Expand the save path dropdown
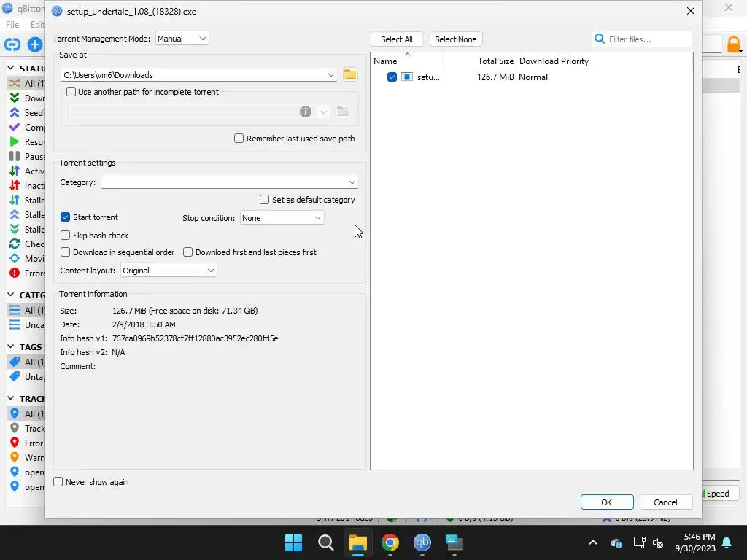Image resolution: width=747 pixels, height=560 pixels. pyautogui.click(x=330, y=75)
